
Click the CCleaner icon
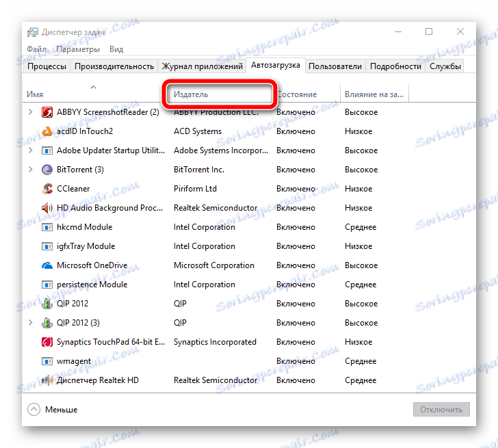click(x=47, y=189)
